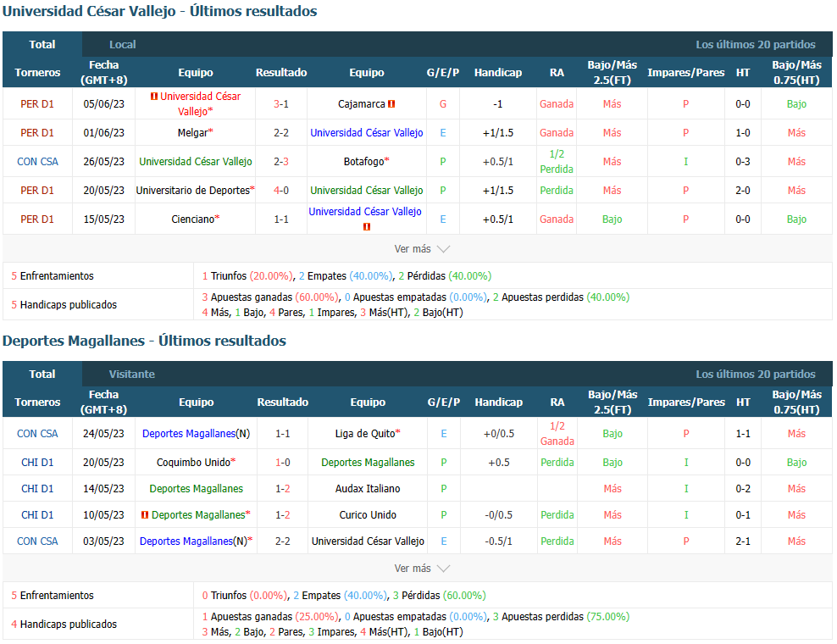Click CHI D1 tournament in the Coquimbo Unido row
The height and width of the screenshot is (644, 837).
37,463
